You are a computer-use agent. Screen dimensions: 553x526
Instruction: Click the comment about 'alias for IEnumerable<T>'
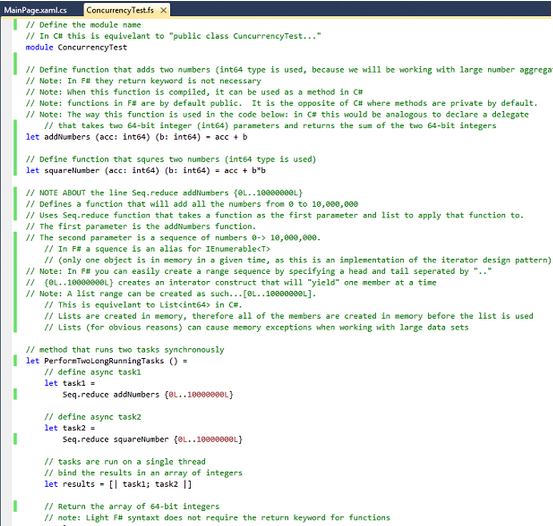(157, 249)
